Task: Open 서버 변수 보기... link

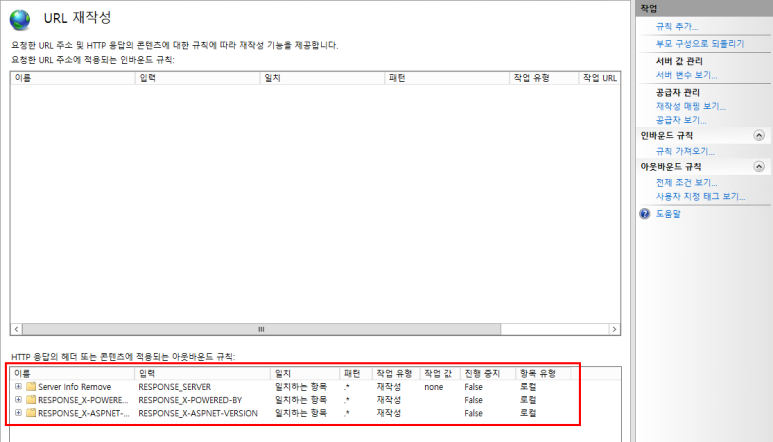Action: tap(686, 75)
